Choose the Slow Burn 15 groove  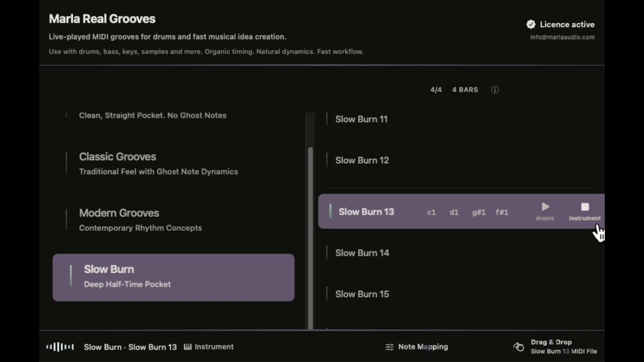(461, 294)
